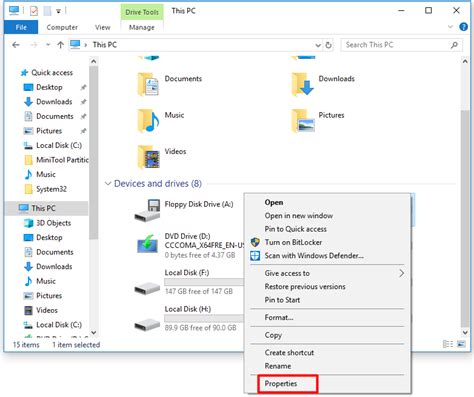Go back with the Back arrow

(x=16, y=45)
